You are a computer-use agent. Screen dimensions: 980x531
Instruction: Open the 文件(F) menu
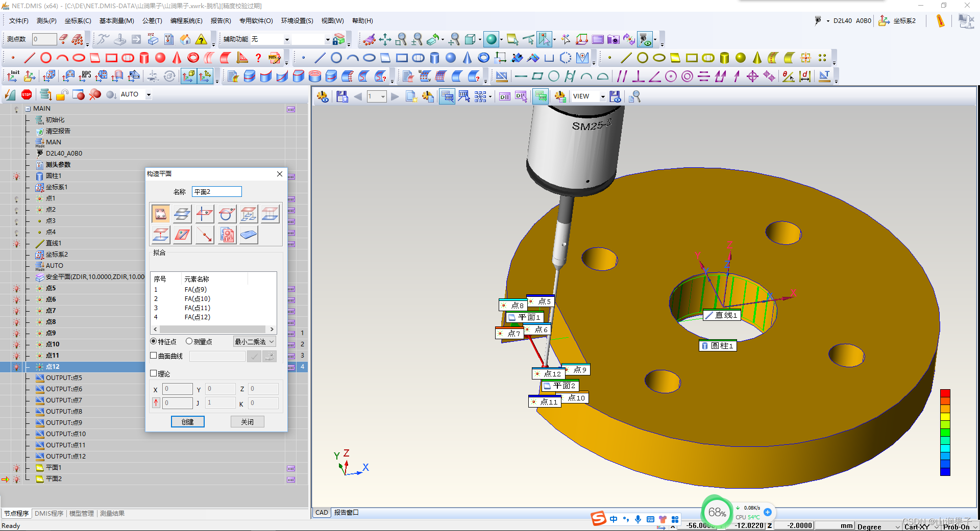19,21
